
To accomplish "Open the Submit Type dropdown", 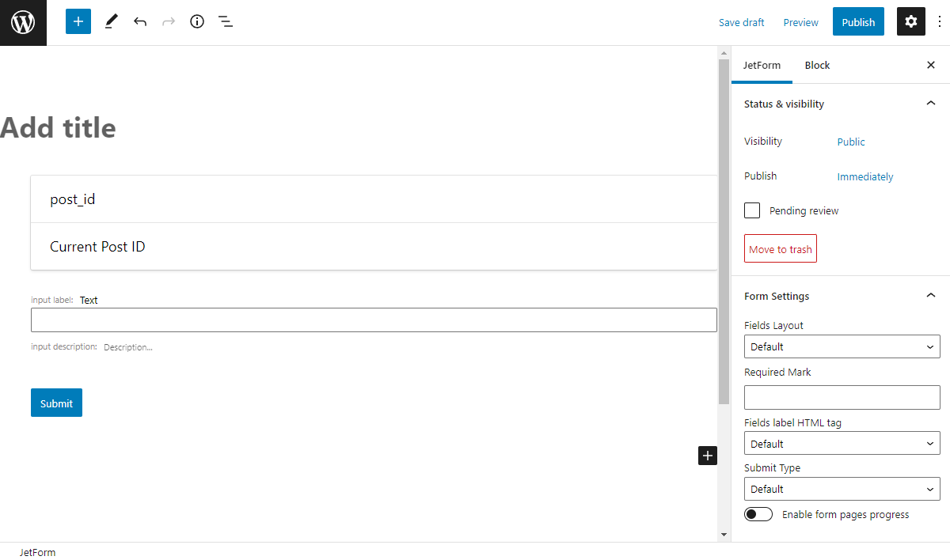I will tap(842, 489).
